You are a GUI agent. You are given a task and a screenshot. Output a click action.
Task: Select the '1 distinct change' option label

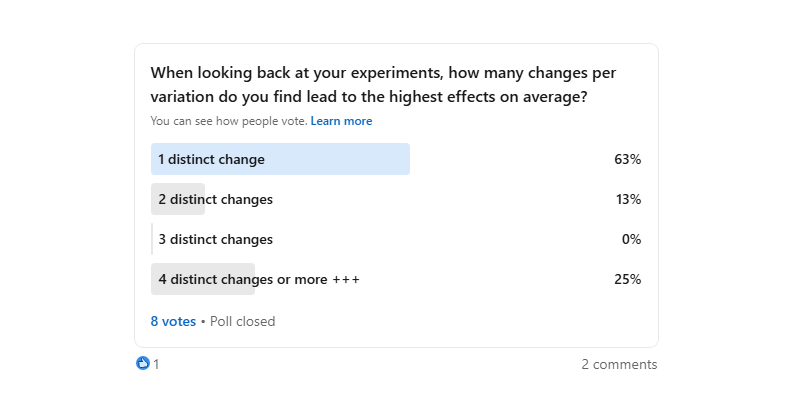point(211,159)
